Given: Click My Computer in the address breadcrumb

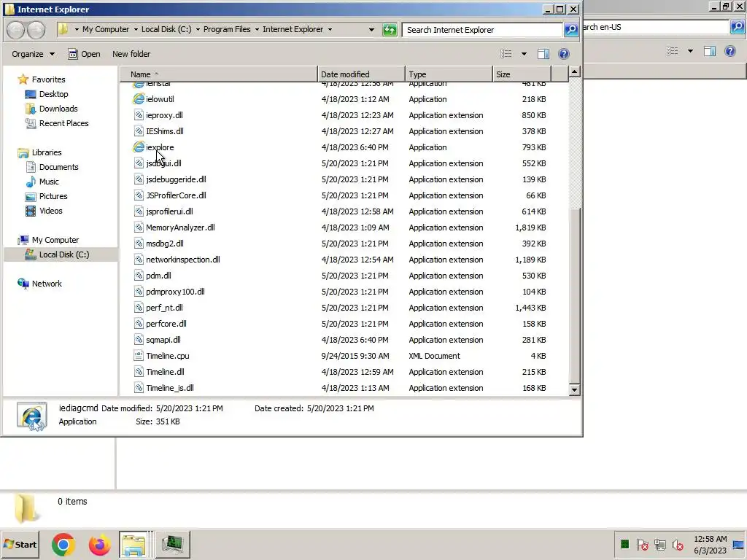Looking at the screenshot, I should [106, 29].
